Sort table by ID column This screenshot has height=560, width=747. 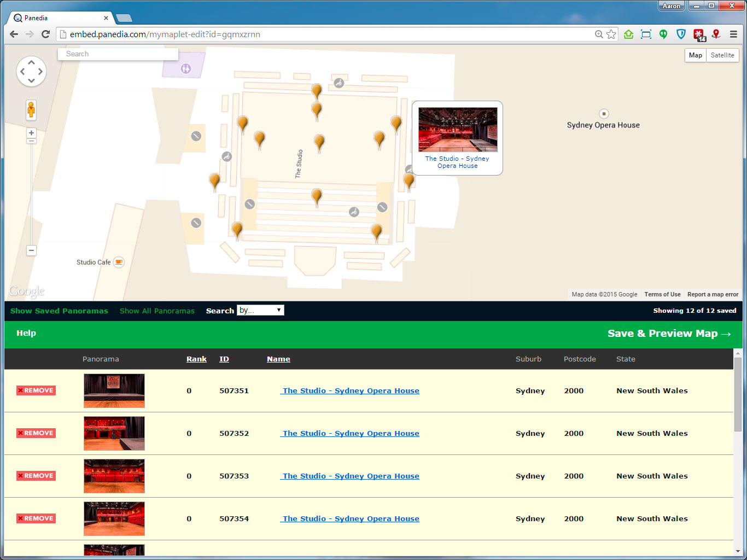[224, 359]
